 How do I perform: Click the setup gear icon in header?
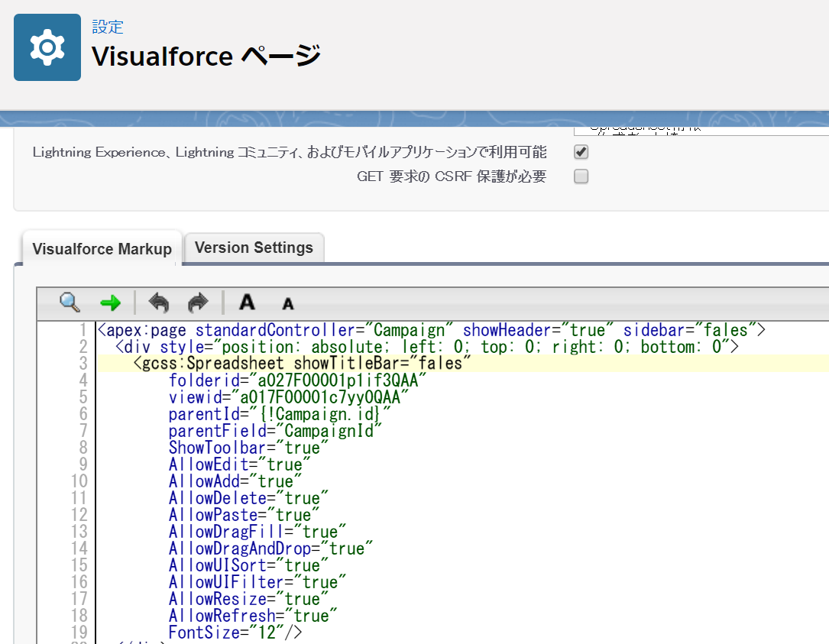click(47, 47)
